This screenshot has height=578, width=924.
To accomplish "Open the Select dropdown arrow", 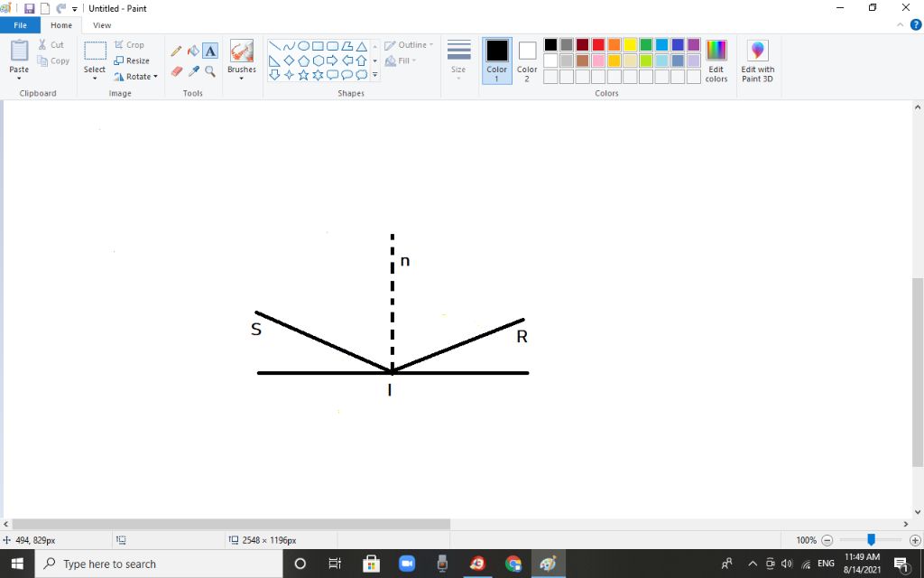I will click(x=94, y=79).
